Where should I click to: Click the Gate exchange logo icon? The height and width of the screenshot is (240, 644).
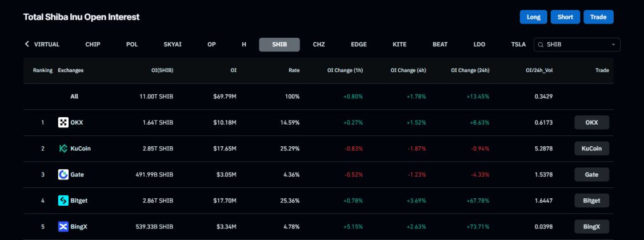pos(63,174)
